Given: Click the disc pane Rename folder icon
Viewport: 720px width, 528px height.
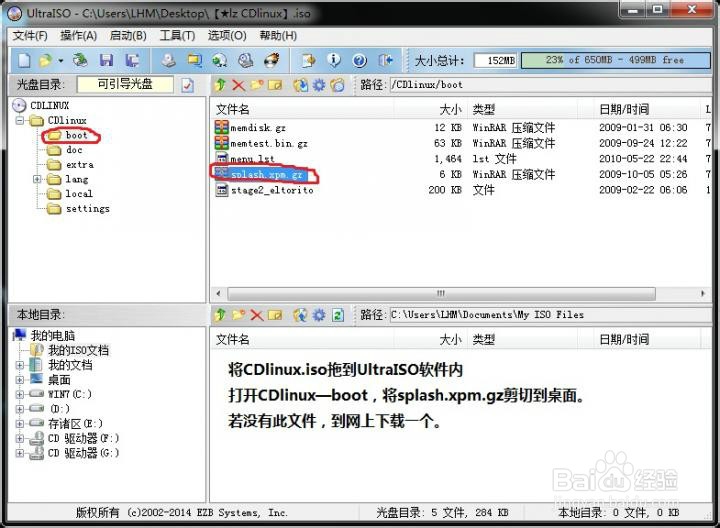Looking at the screenshot, I should coord(275,85).
